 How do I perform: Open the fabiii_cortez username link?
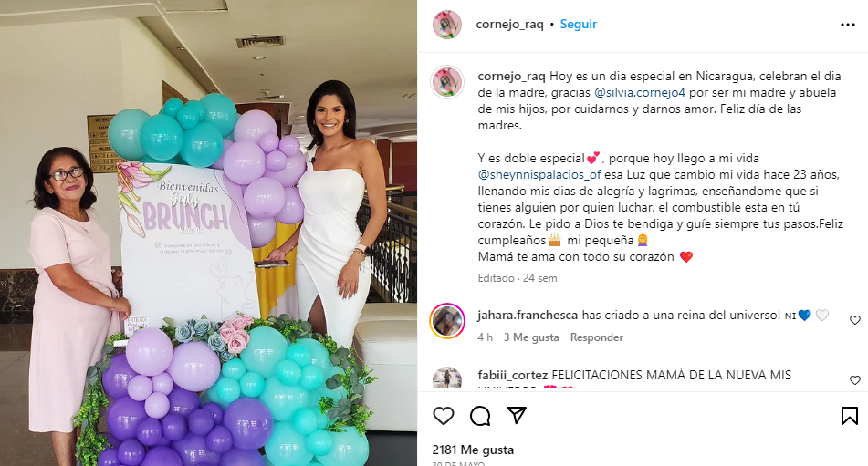click(x=513, y=375)
